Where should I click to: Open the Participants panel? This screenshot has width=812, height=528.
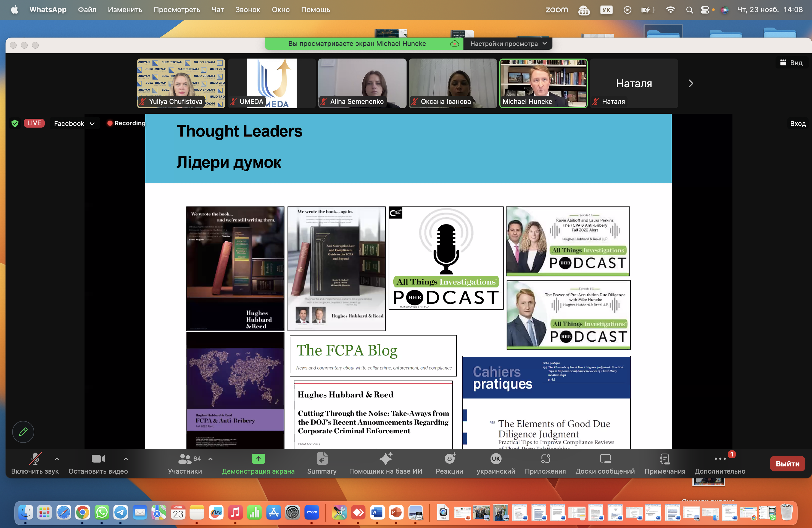coord(185,464)
